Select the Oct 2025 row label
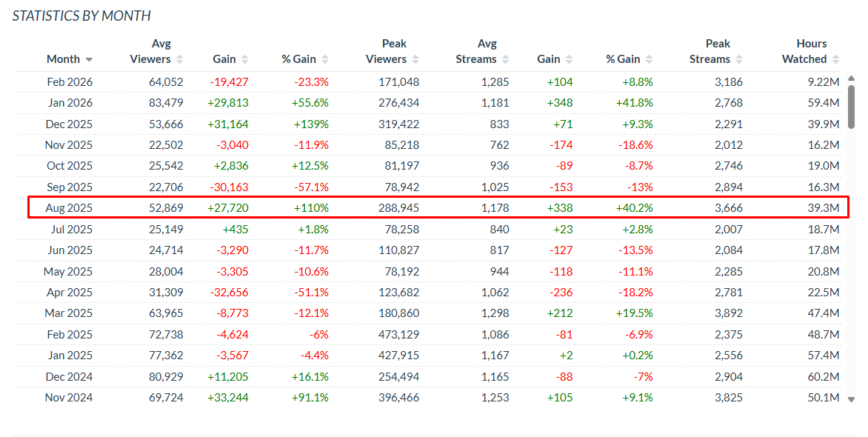 [70, 166]
